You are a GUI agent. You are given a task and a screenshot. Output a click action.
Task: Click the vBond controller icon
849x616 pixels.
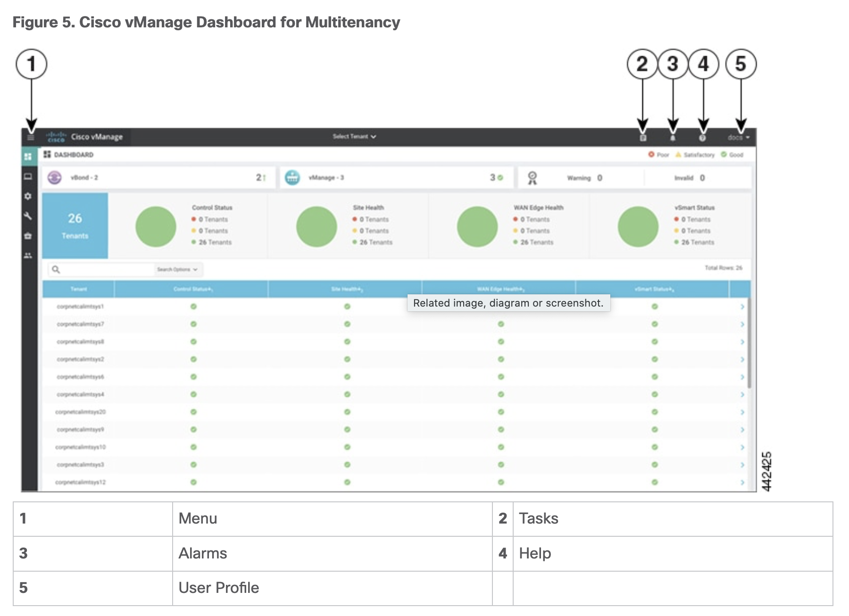pos(55,178)
